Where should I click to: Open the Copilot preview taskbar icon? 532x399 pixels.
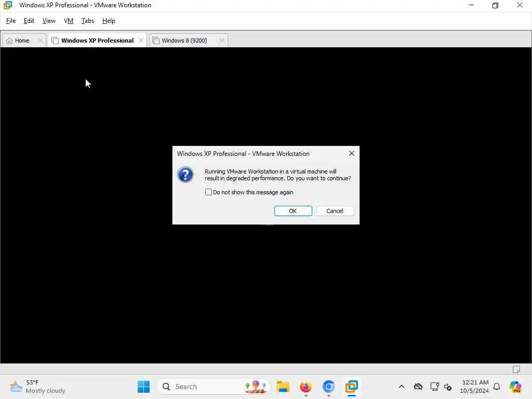515,387
